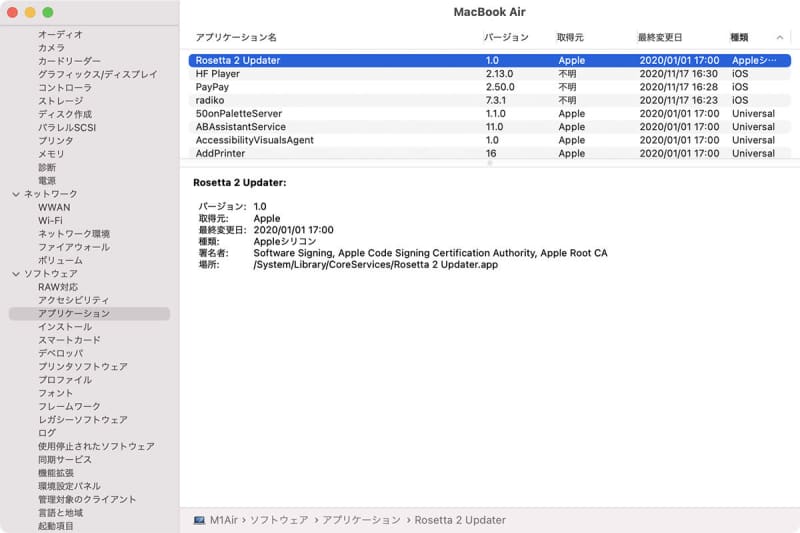The width and height of the screenshot is (800, 533).
Task: Sort by バージョン column header
Action: click(x=506, y=37)
